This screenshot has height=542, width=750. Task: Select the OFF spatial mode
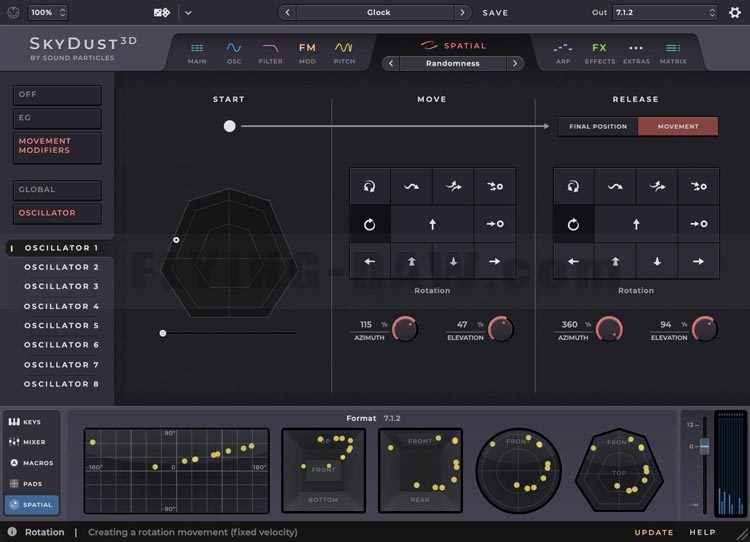tap(57, 95)
